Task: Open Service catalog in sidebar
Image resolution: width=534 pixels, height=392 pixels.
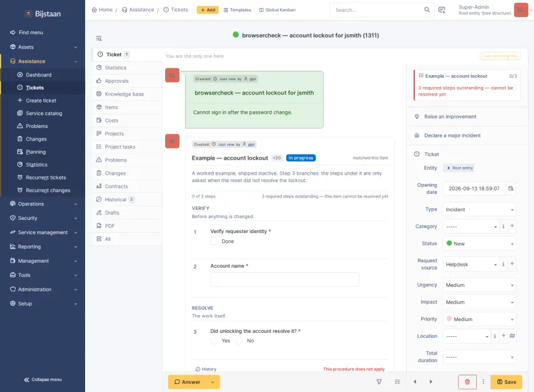Action: coord(43,113)
